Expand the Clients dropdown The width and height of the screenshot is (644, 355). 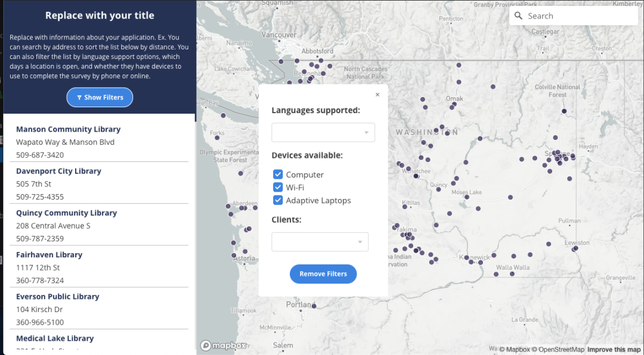[x=320, y=242]
